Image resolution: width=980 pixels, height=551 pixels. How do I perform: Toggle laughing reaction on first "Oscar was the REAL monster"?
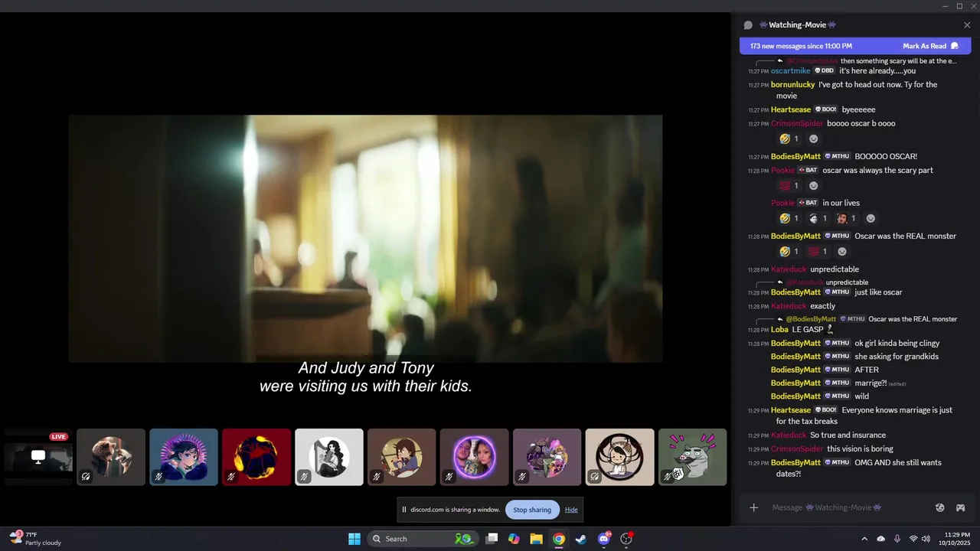[789, 252]
